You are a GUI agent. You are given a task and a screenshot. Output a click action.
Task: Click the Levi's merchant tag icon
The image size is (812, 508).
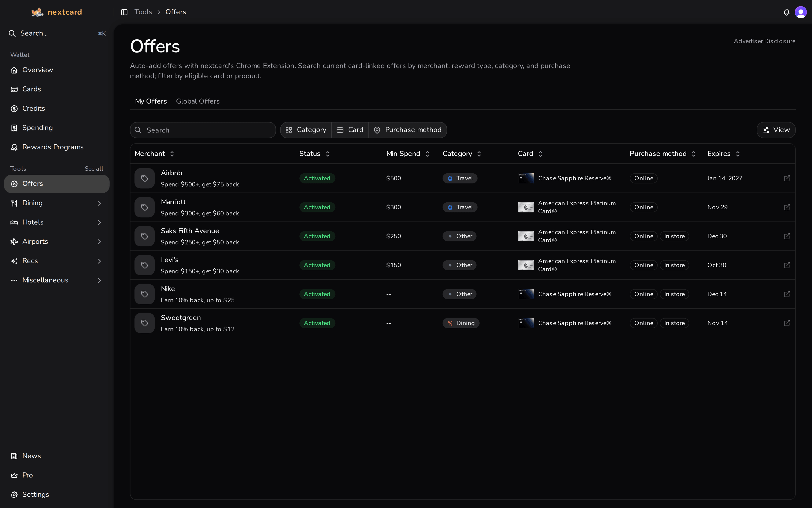tap(145, 265)
